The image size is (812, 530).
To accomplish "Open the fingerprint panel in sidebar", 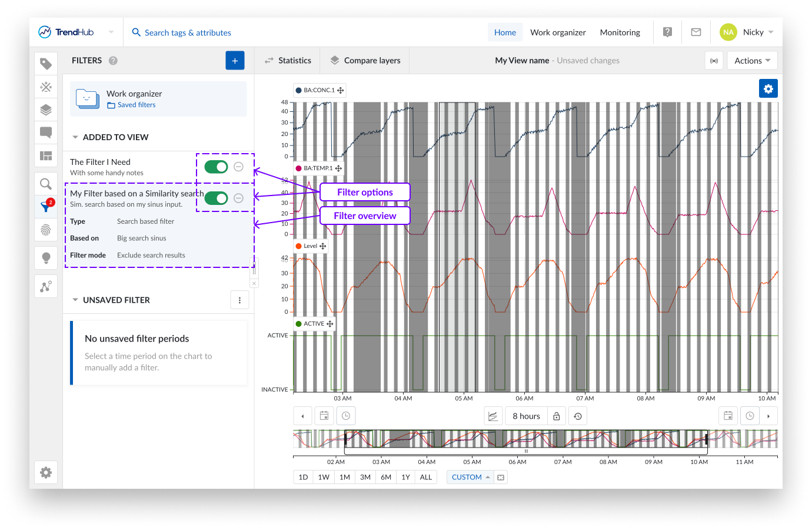I will tap(46, 230).
